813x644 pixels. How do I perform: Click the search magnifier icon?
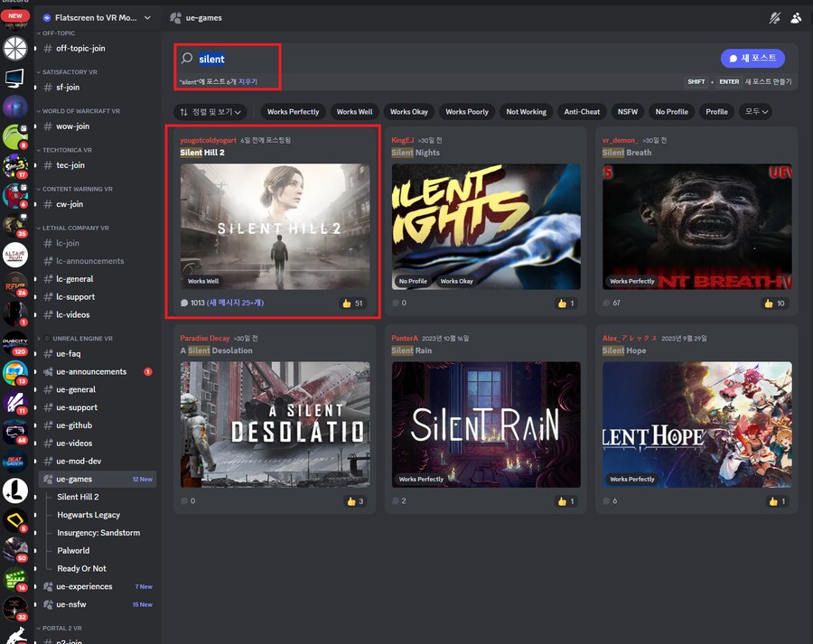(x=187, y=59)
